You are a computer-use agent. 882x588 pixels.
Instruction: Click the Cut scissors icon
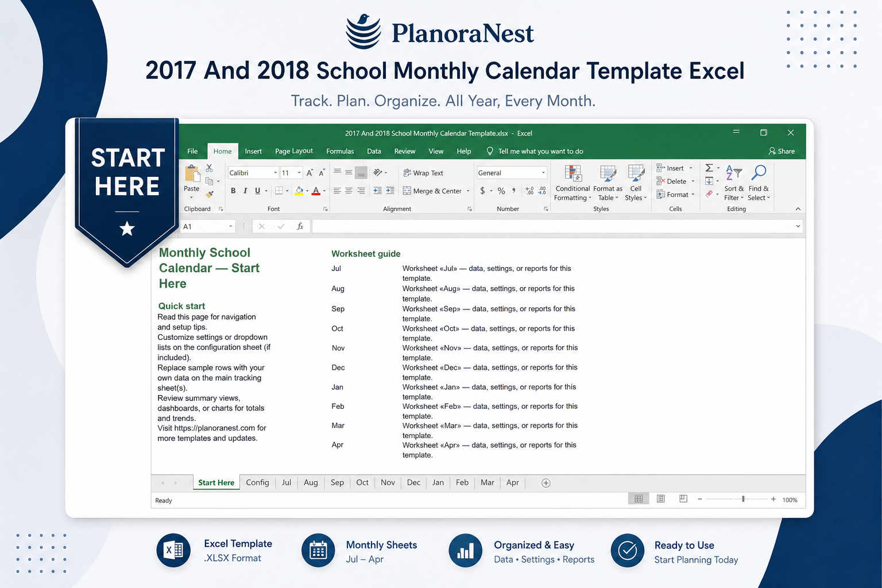point(209,168)
